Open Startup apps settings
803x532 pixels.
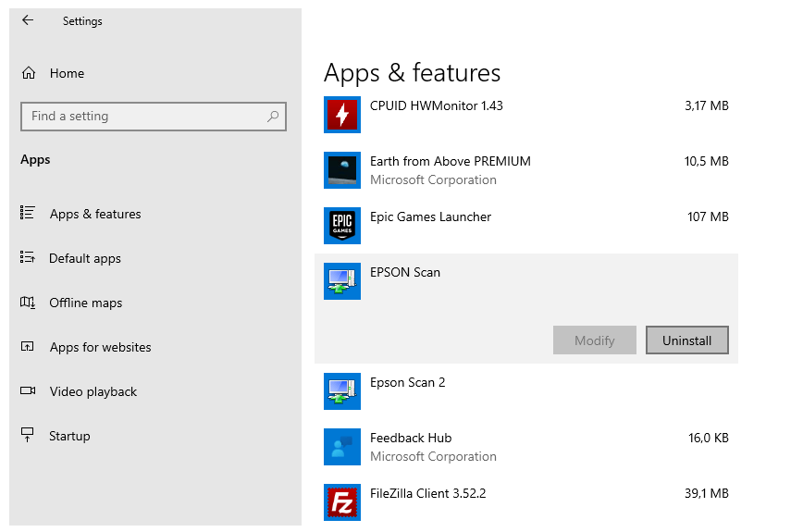pos(69,436)
